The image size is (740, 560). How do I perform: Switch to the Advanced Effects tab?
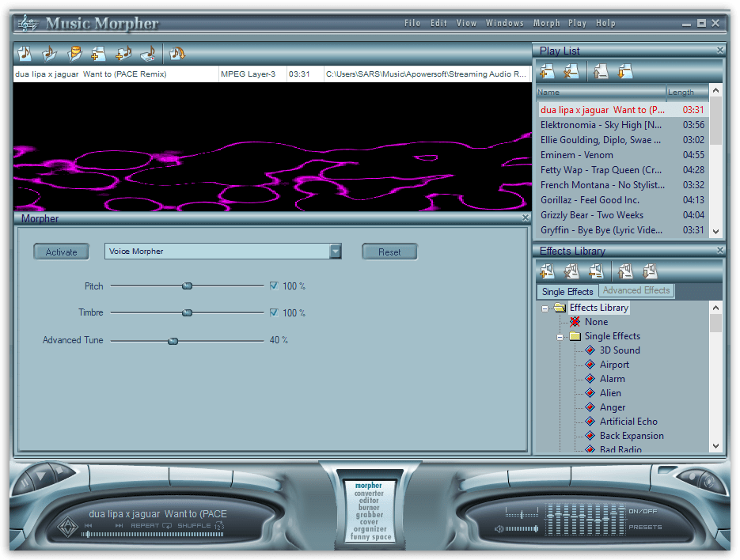(636, 290)
